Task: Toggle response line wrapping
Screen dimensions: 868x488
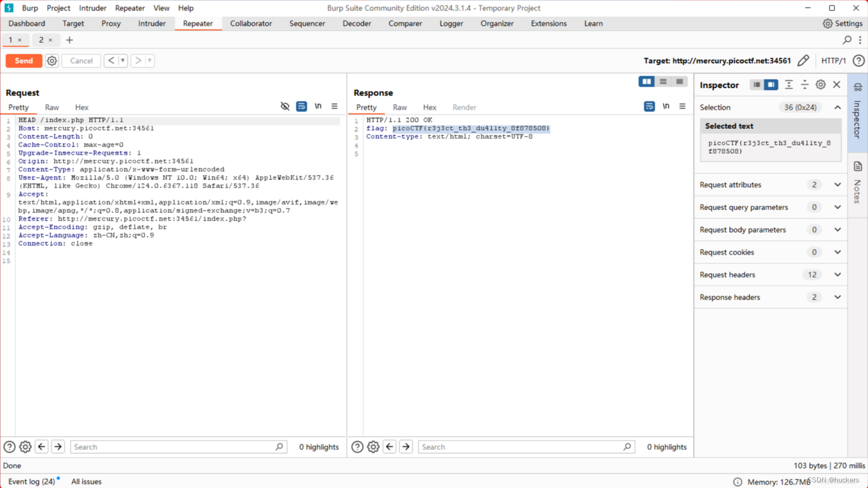Action: (649, 106)
